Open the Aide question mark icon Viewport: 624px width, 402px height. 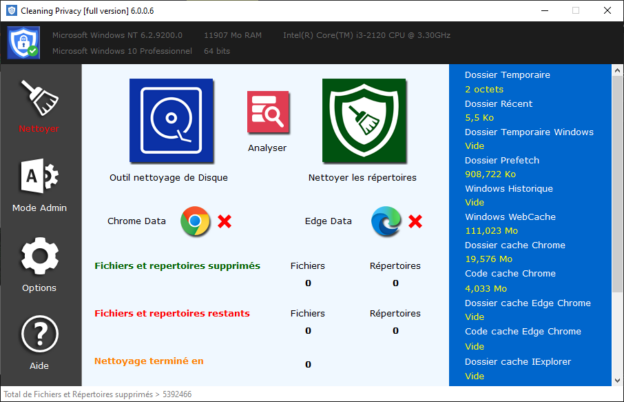39,335
